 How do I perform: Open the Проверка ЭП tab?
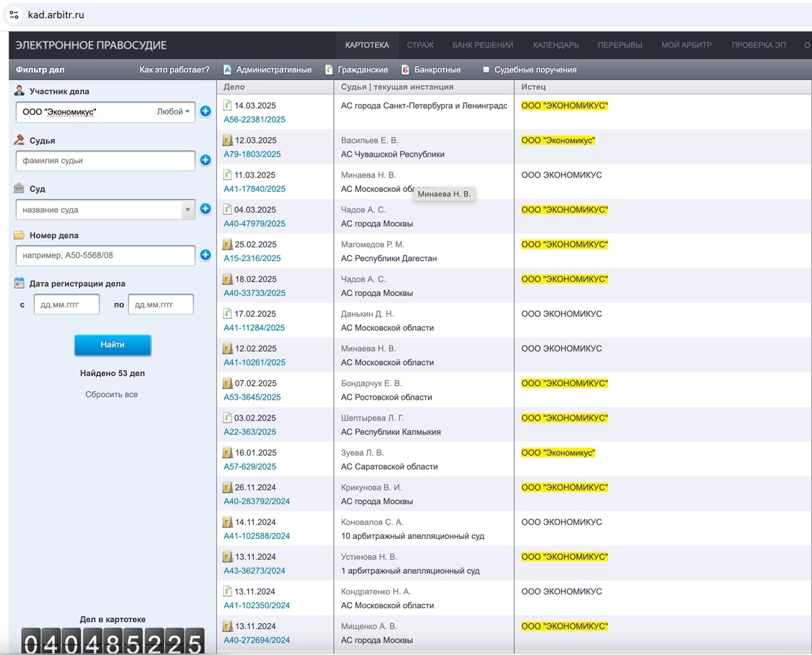pyautogui.click(x=759, y=45)
